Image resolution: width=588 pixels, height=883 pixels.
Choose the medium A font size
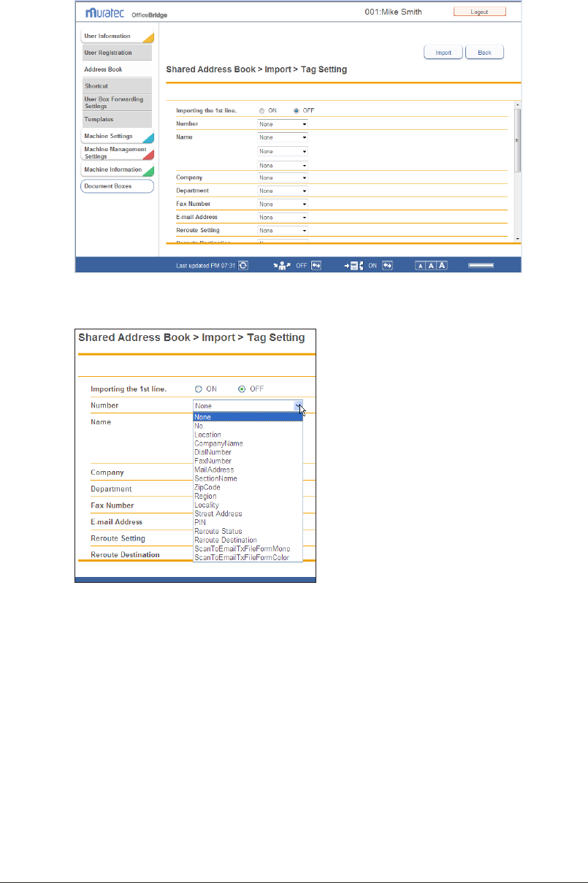coord(431,266)
